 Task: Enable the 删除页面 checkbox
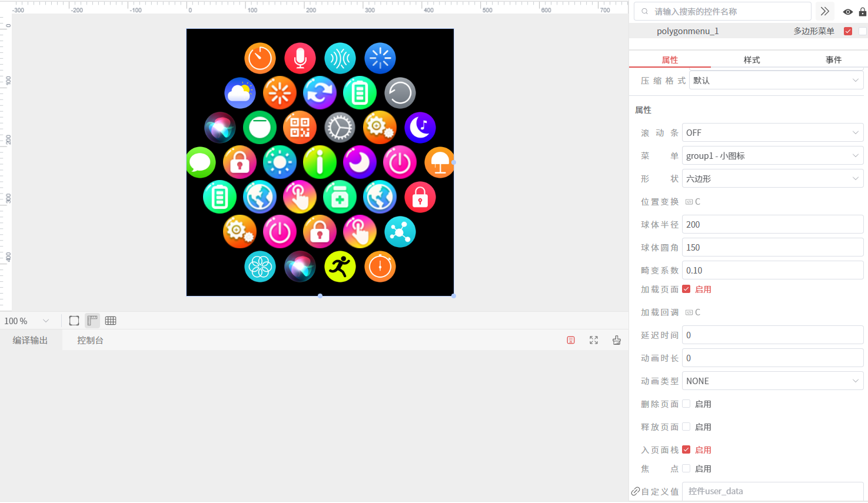click(686, 404)
